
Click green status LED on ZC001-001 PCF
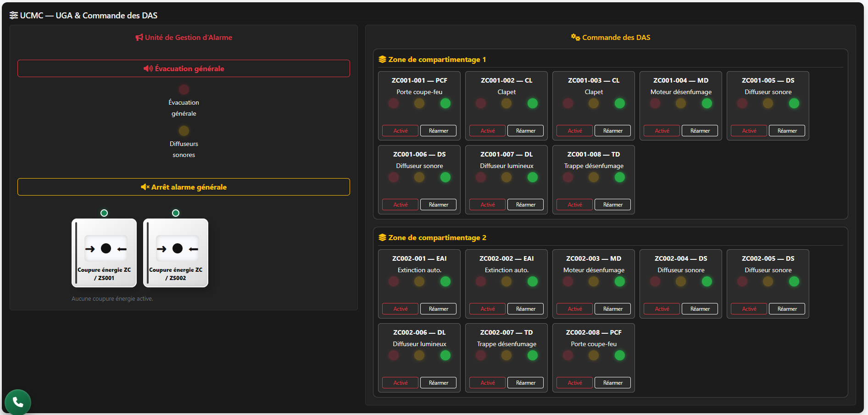click(445, 103)
